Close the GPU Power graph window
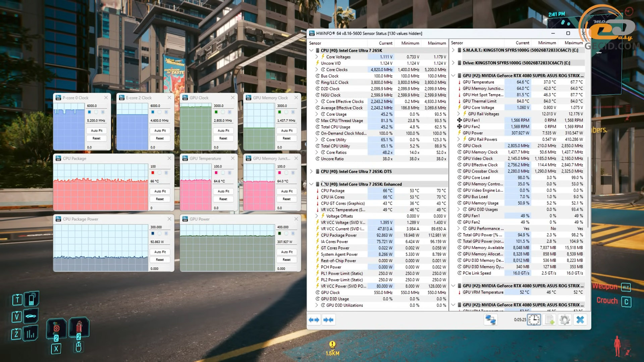 (296, 219)
